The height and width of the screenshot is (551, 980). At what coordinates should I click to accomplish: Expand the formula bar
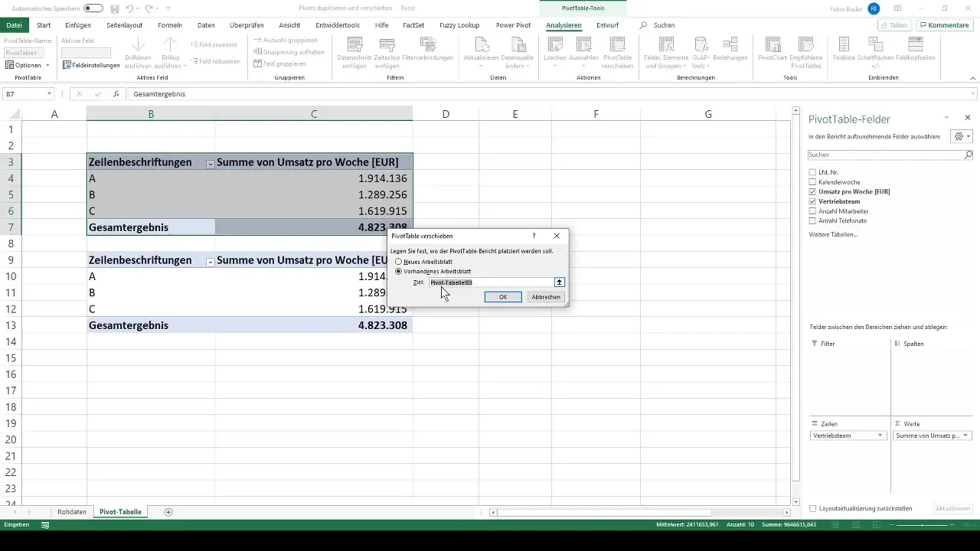click(x=973, y=94)
